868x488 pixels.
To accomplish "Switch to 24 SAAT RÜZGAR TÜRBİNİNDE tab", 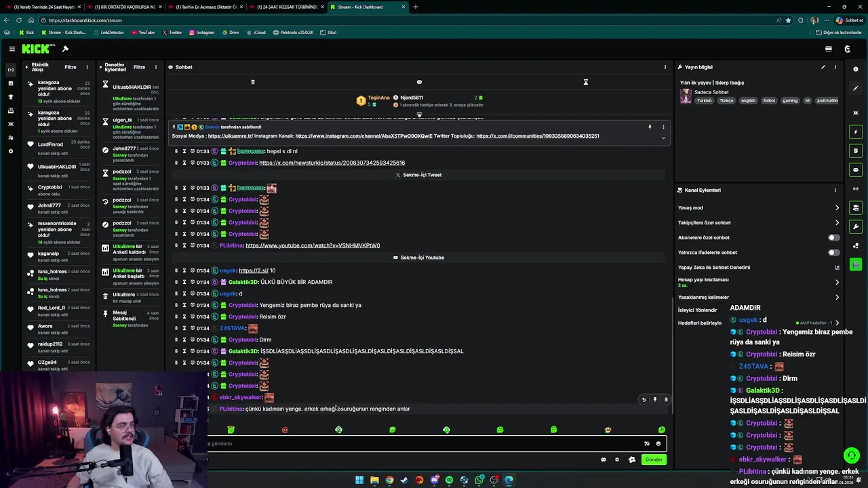I will (x=287, y=7).
